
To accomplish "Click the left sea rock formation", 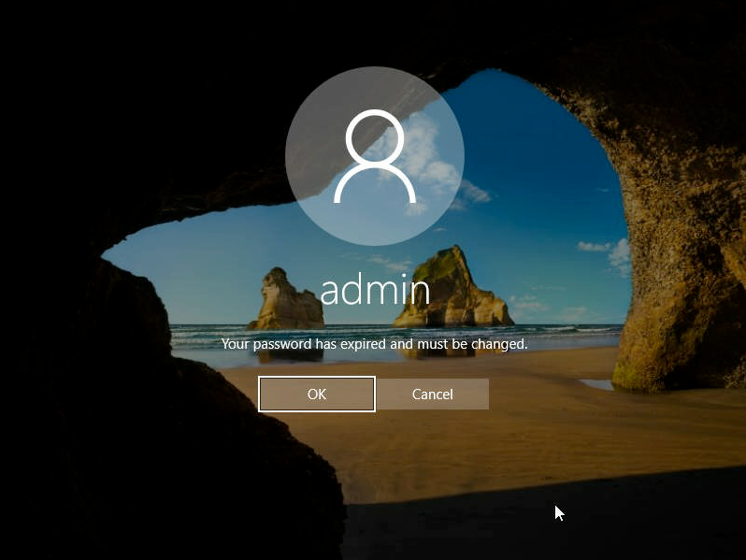I will point(283,301).
